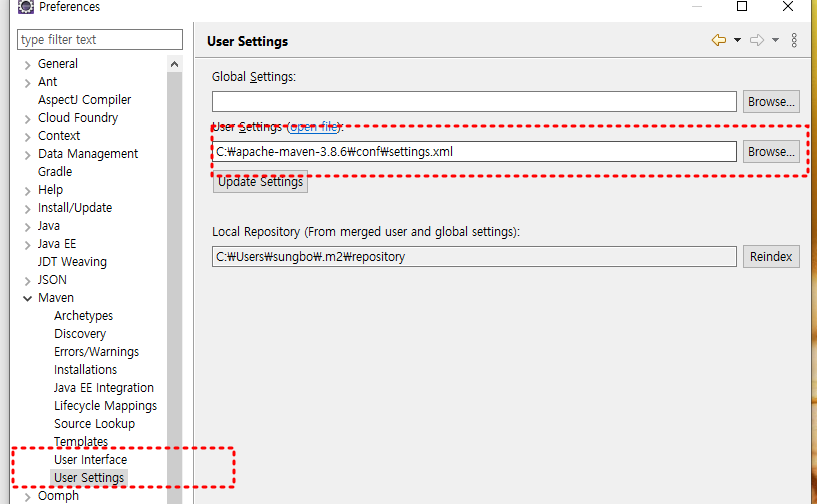The width and height of the screenshot is (817, 504).
Task: Open Maven Installations page
Action: pos(85,370)
